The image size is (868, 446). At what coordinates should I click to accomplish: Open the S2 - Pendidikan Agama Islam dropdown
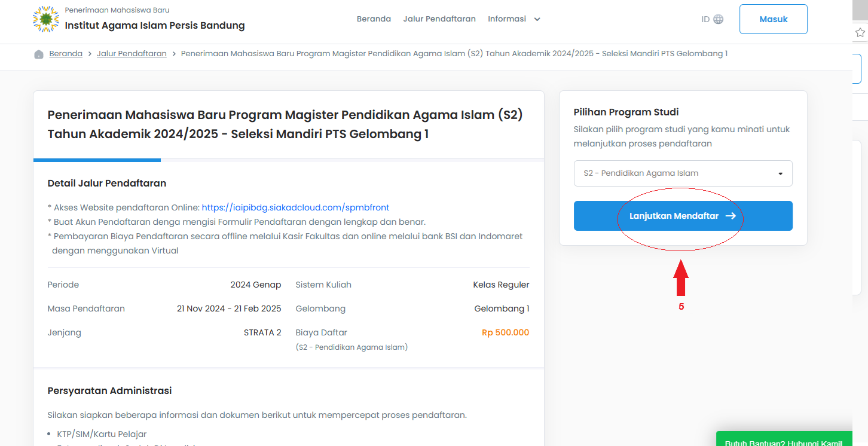(x=683, y=173)
